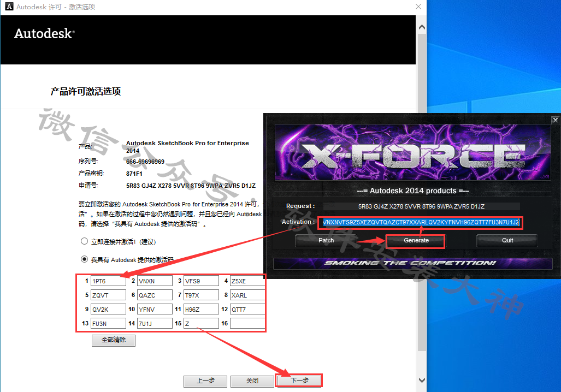Click the SMOKING THE COMPETITION banner

412,263
